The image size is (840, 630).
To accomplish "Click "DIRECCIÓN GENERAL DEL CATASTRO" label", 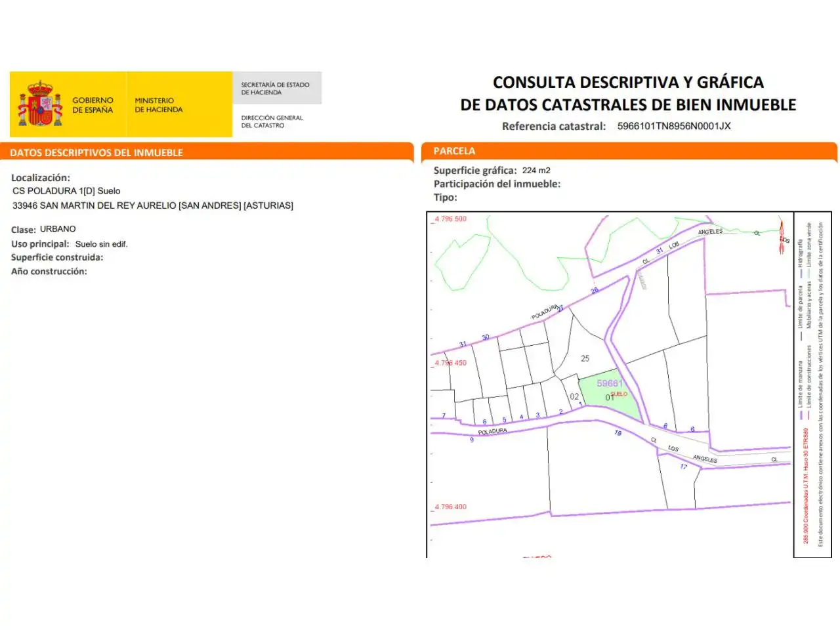I will coord(272,121).
